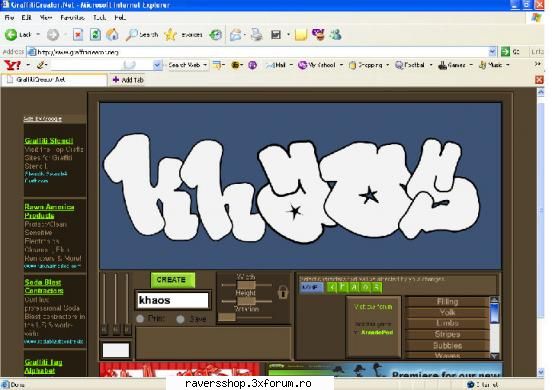The width and height of the screenshot is (552, 390).
Task: Click the Height slider handle
Action: (x=246, y=301)
